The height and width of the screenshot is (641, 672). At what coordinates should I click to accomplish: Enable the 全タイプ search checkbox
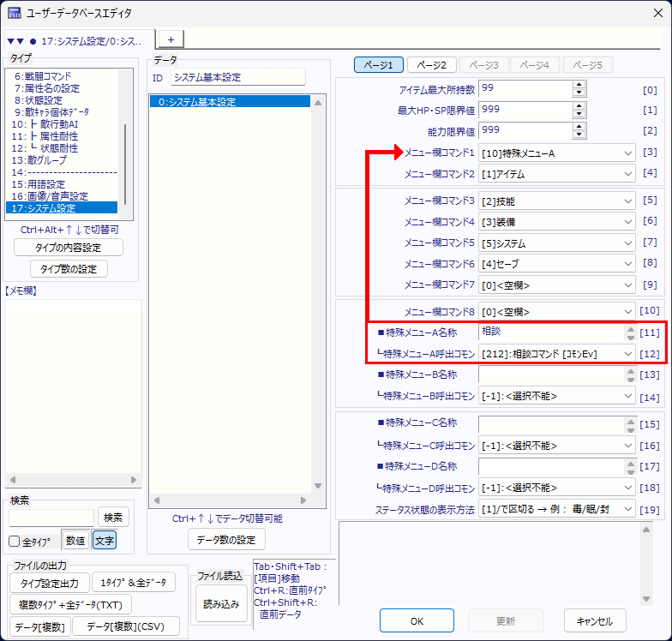(x=14, y=541)
